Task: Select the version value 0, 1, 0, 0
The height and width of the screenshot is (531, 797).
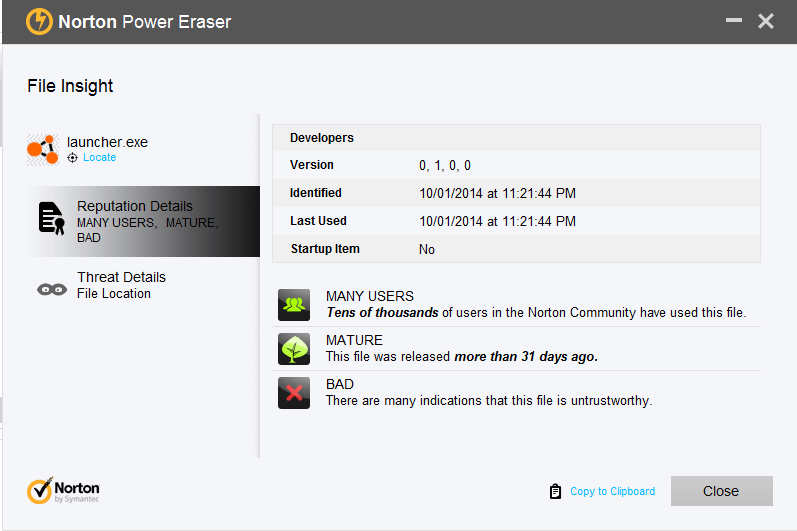Action: (x=445, y=166)
